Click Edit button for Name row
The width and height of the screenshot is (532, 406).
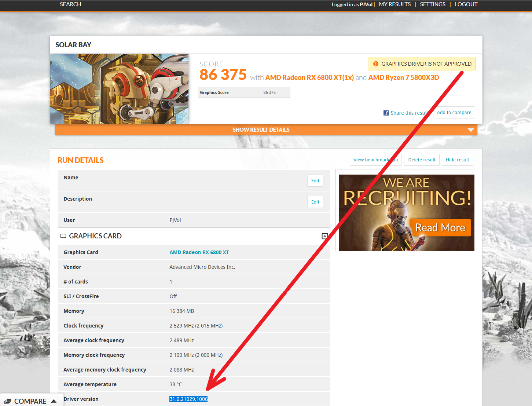click(315, 181)
